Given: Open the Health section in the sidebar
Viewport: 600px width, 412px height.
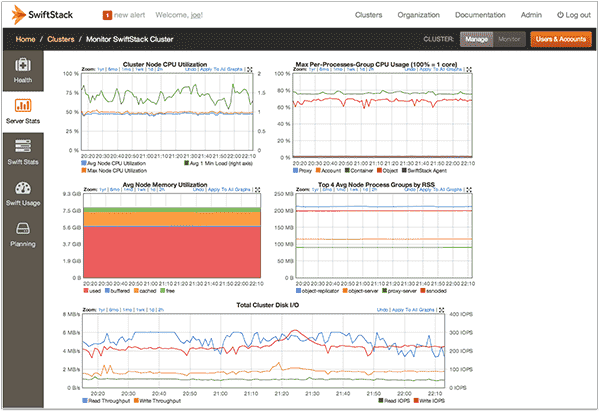Looking at the screenshot, I should [23, 71].
